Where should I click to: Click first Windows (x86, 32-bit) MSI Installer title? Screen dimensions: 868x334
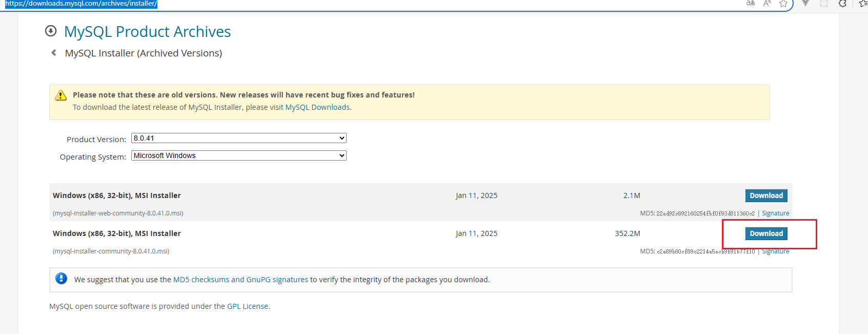click(x=117, y=195)
